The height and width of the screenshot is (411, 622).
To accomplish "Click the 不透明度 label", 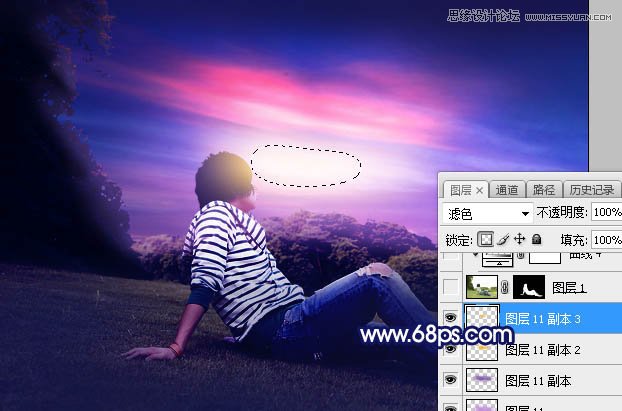I will coord(561,213).
